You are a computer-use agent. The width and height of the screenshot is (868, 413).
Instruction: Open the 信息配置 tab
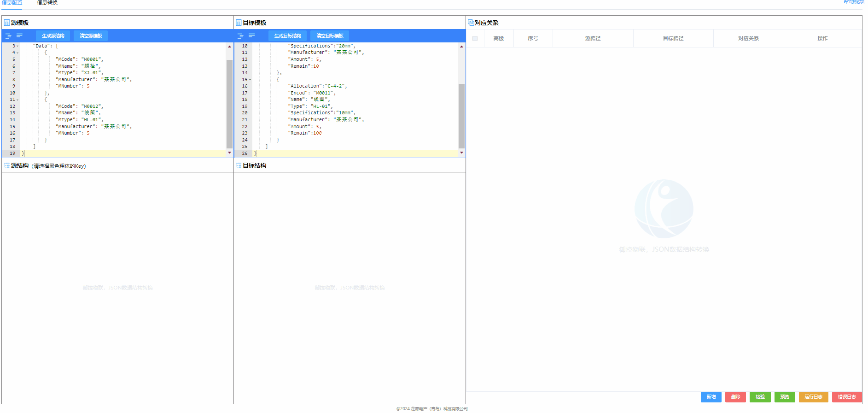coord(12,2)
